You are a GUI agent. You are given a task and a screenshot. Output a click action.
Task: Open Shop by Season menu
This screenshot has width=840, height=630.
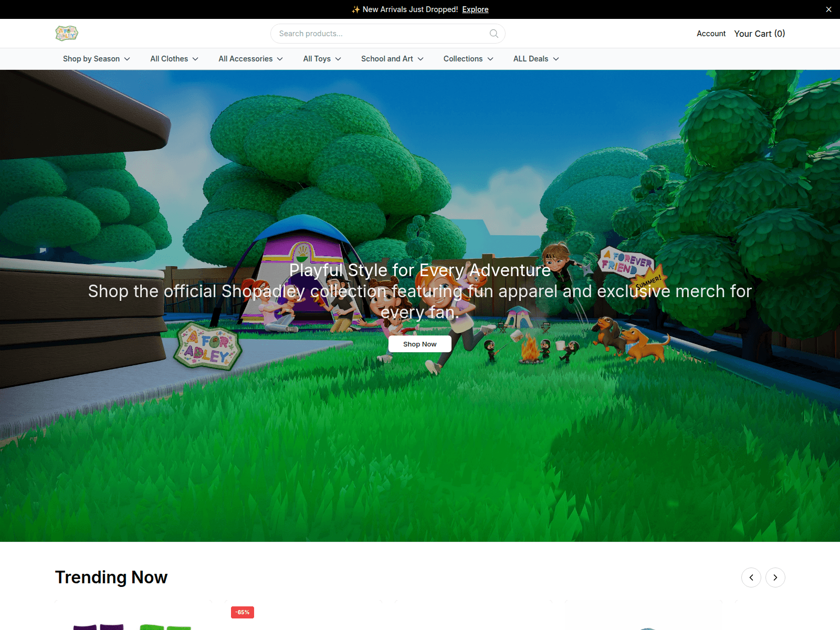coord(97,59)
